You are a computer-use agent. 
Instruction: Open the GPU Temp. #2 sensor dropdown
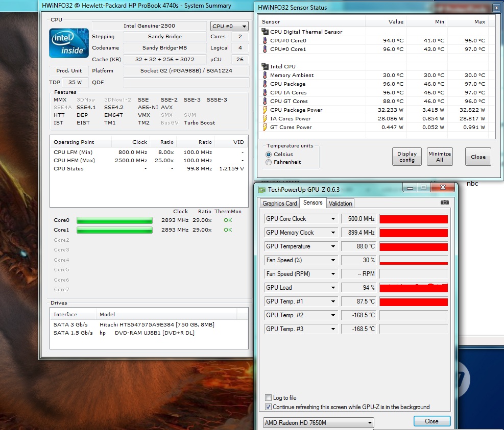coord(333,315)
